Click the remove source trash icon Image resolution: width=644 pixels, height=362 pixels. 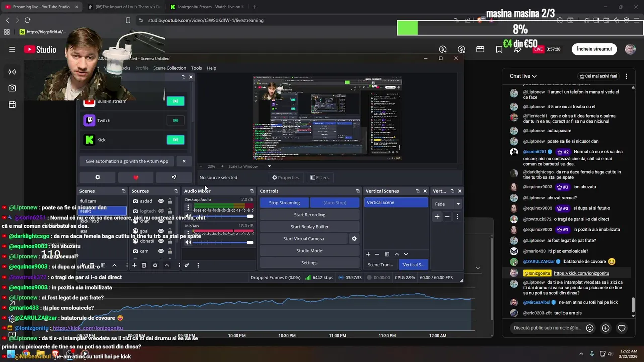pyautogui.click(x=144, y=265)
